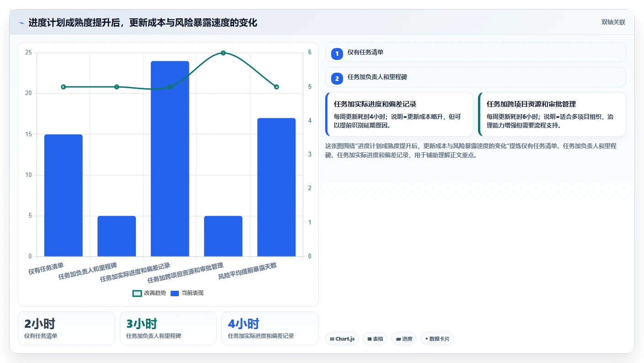Click the 4小时 data card

tap(270, 328)
